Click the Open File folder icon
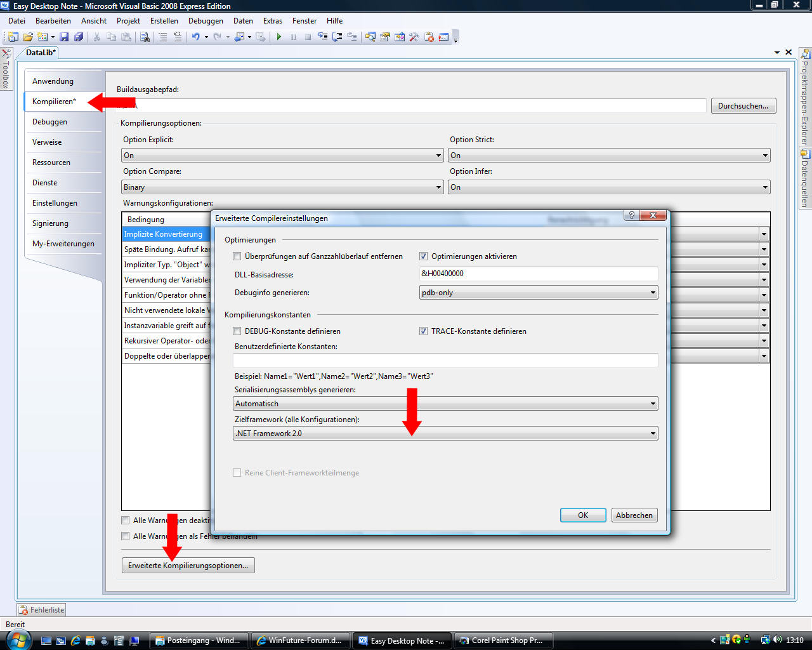 [28, 37]
